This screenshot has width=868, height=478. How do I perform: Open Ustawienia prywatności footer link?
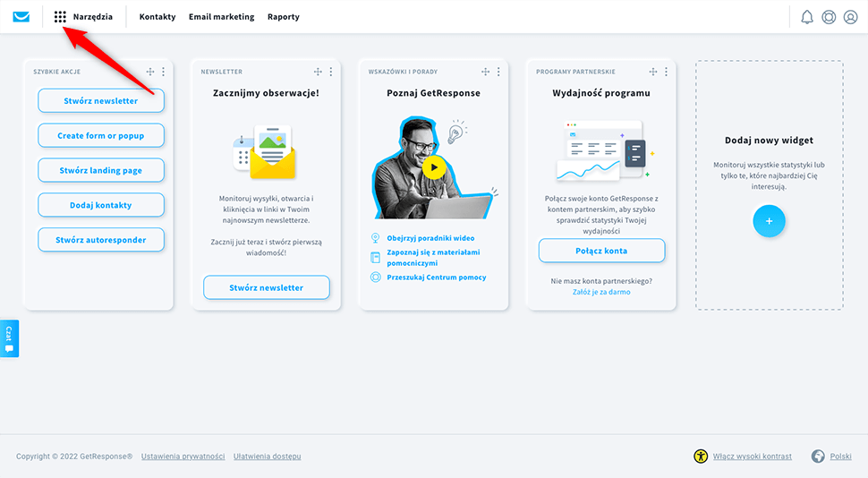tap(183, 457)
